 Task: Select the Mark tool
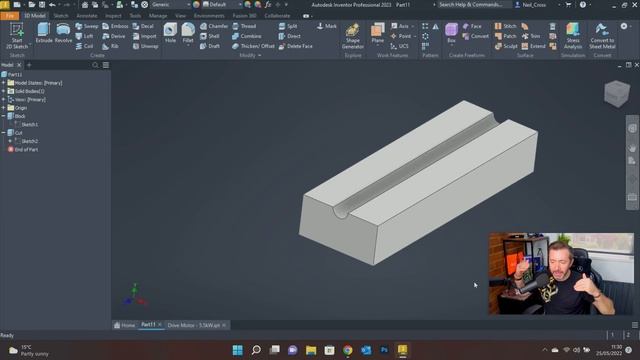(x=327, y=26)
